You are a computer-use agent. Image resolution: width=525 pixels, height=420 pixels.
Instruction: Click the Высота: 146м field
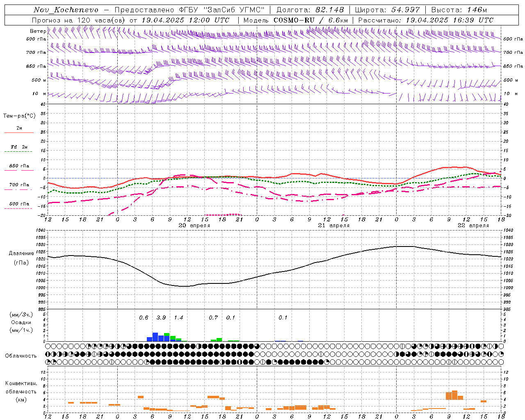459,10
